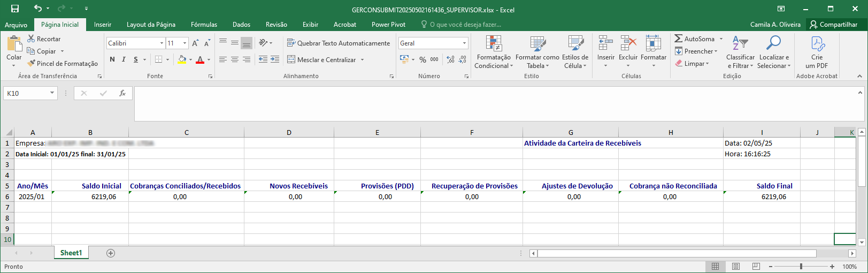Viewport: 868px width, 273px height.
Task: Select Sheet1 tab
Action: [71, 253]
